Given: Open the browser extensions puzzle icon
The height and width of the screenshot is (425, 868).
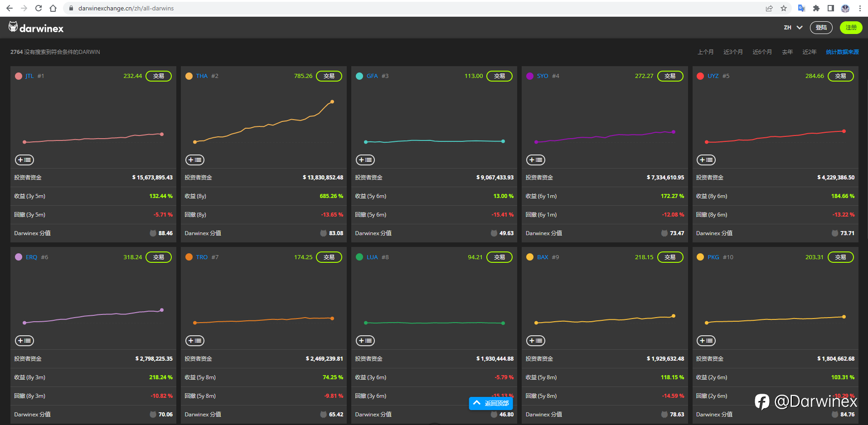Looking at the screenshot, I should coord(816,8).
